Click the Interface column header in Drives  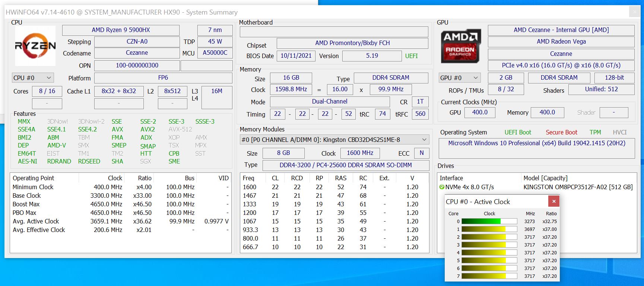tap(451, 178)
